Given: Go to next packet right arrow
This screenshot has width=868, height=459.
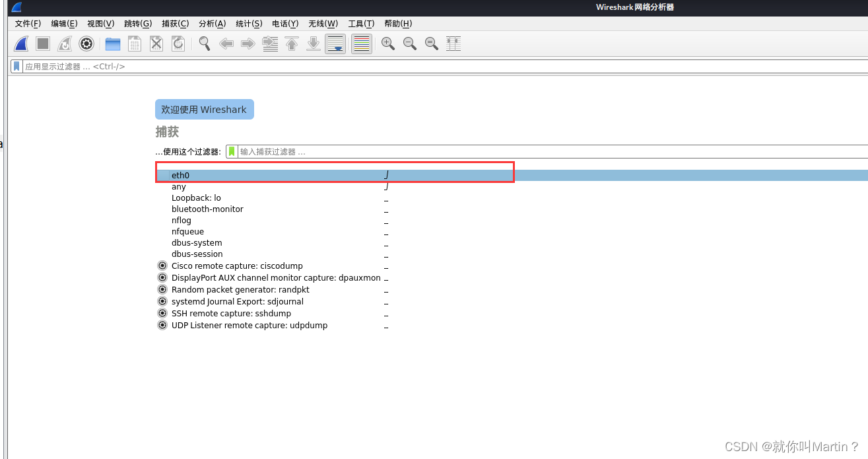Looking at the screenshot, I should [x=248, y=44].
